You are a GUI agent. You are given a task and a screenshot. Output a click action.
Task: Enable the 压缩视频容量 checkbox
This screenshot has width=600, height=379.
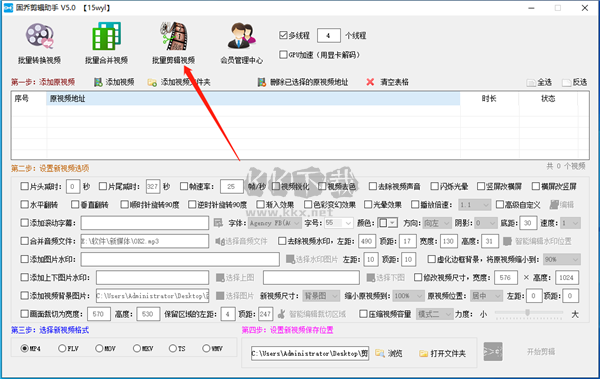[x=363, y=314]
